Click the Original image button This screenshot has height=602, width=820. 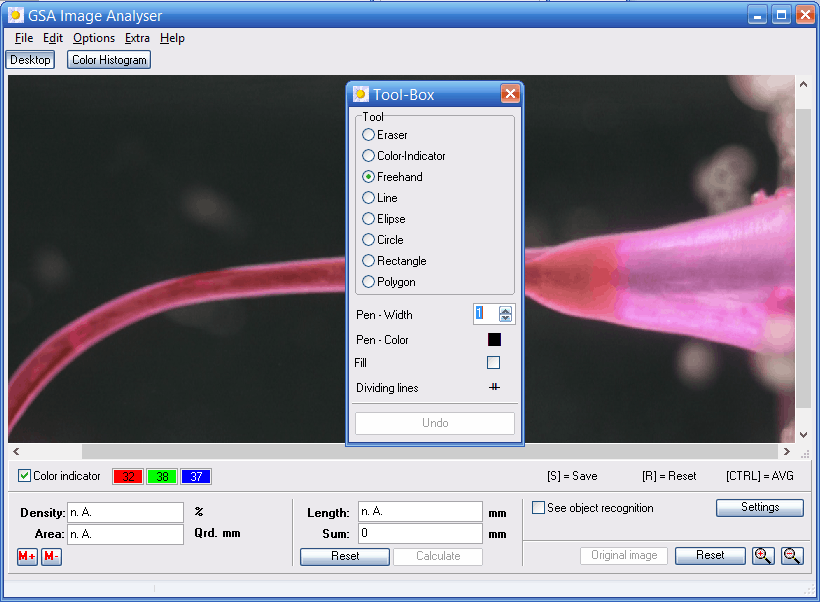(624, 555)
